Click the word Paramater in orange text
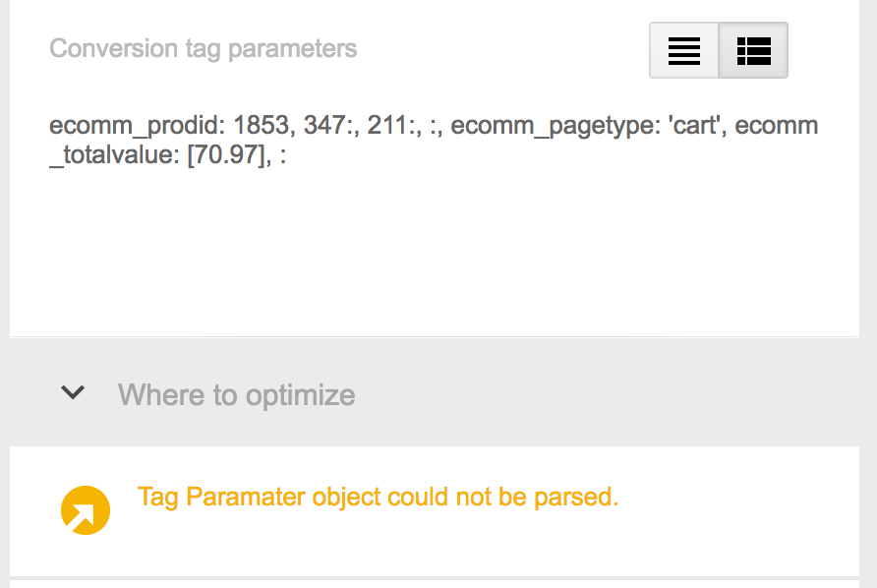This screenshot has height=588, width=877. (245, 497)
